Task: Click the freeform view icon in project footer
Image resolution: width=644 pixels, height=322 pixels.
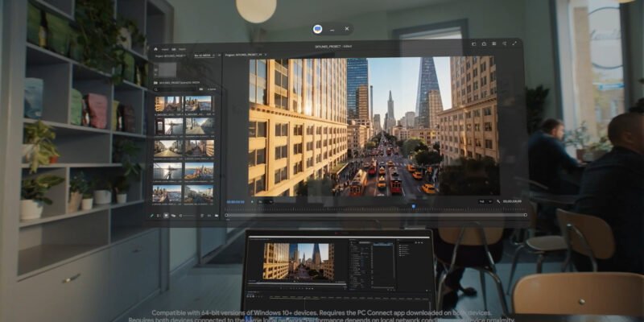Action: (x=173, y=215)
